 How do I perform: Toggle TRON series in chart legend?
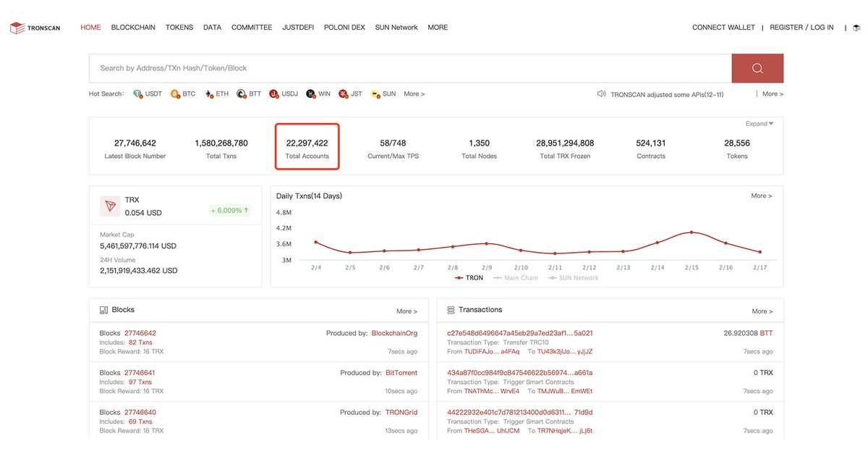(469, 278)
